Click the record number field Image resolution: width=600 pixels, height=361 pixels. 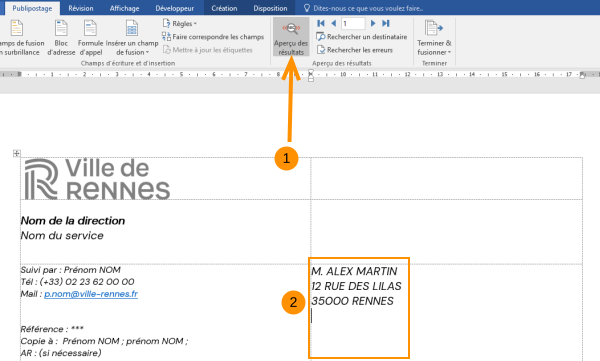pos(353,24)
